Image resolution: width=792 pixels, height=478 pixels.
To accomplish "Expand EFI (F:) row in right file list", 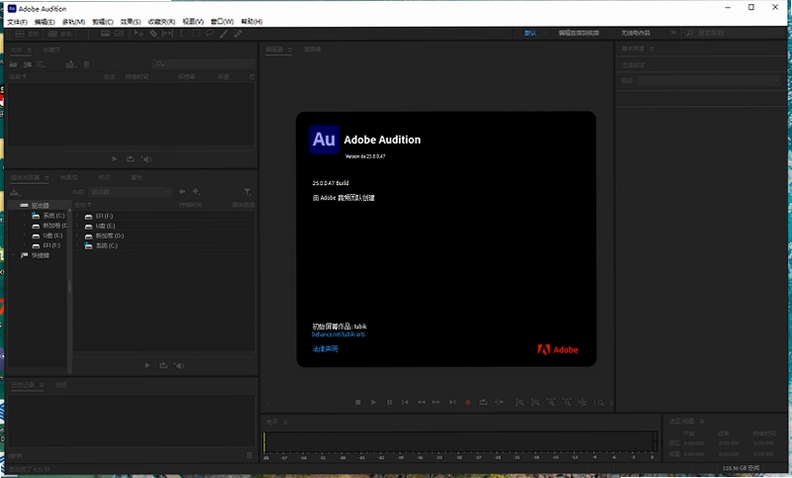I will [77, 216].
